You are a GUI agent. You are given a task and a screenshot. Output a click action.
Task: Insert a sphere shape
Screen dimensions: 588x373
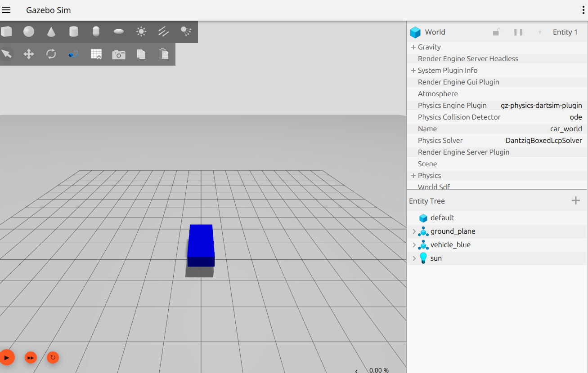click(29, 31)
